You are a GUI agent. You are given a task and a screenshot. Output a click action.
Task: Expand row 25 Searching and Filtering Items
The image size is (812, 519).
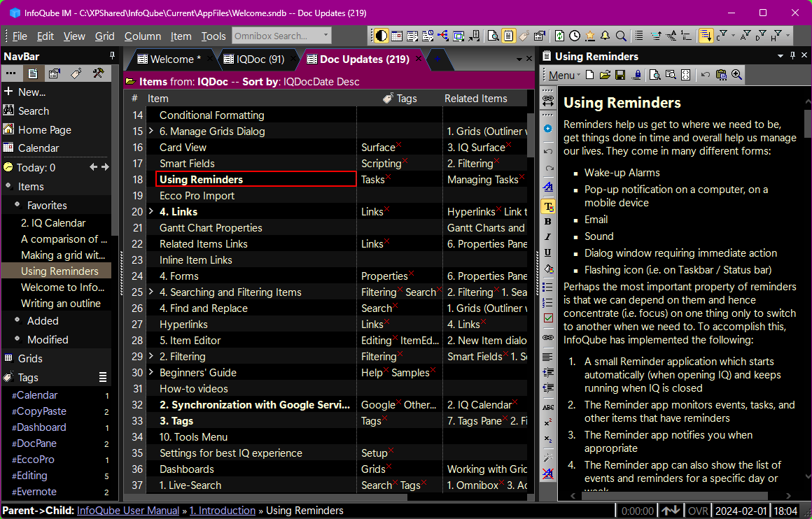[151, 292]
